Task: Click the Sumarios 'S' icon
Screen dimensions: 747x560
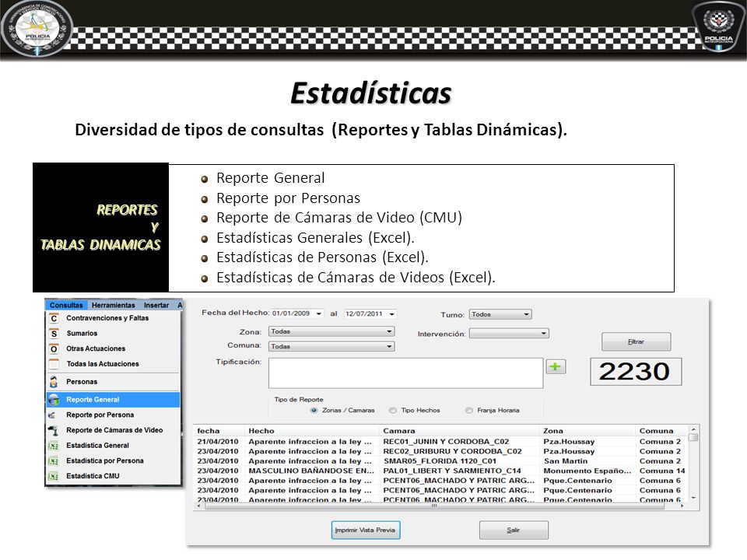Action: pos(54,334)
